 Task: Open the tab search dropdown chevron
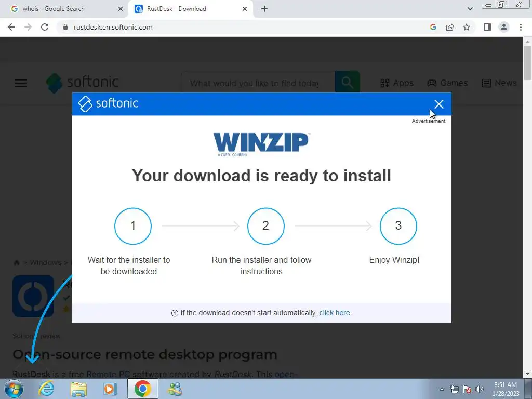470,9
